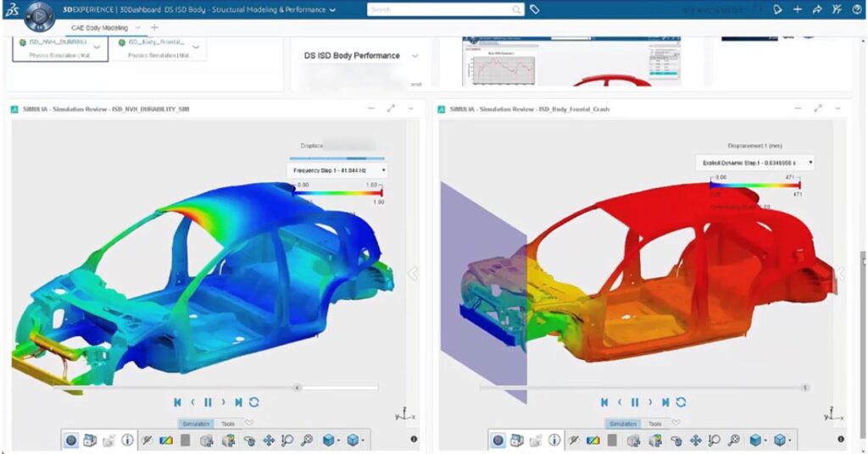The width and height of the screenshot is (868, 454).
Task: Open the chart preview thumbnail
Action: tap(570, 61)
